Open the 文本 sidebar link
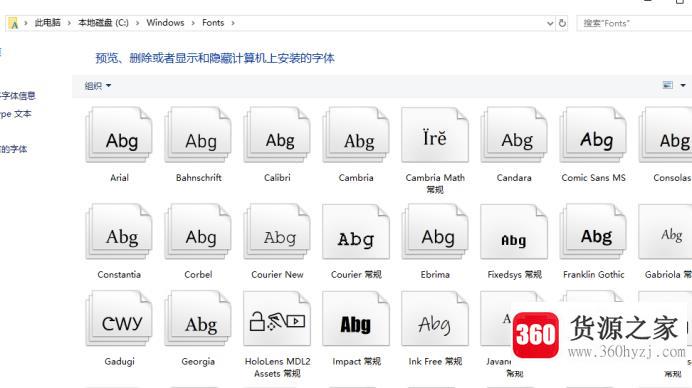The image size is (692, 388). tap(16, 114)
